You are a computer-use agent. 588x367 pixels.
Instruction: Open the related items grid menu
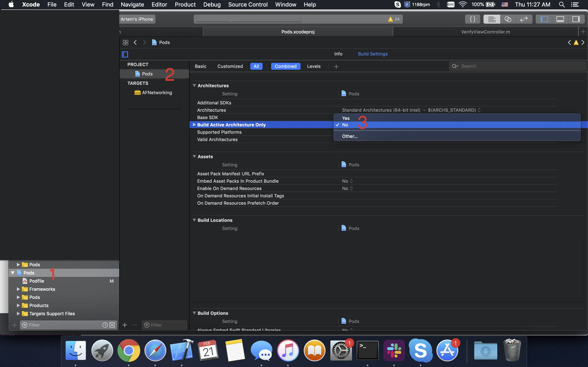coord(125,42)
